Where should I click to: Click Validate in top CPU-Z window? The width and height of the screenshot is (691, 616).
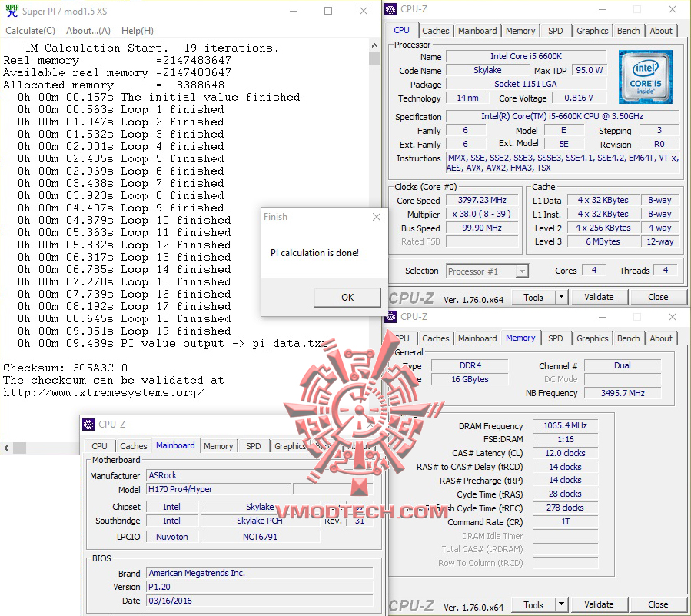click(x=599, y=297)
